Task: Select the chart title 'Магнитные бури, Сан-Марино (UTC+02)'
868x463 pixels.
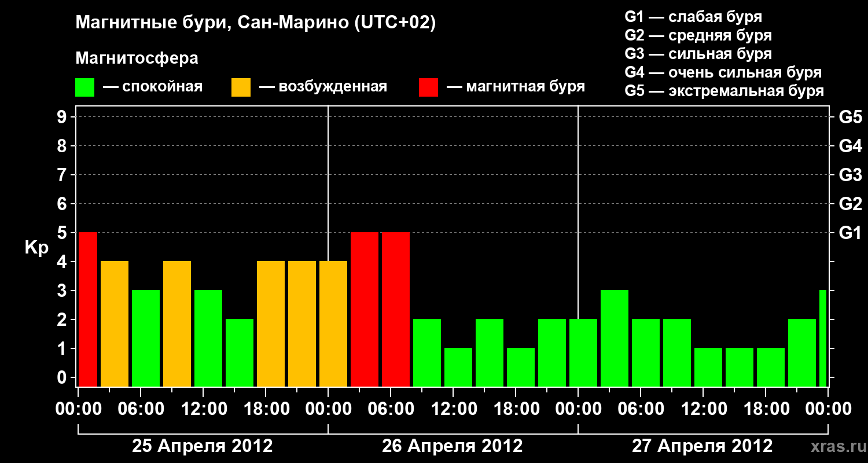Action: pyautogui.click(x=255, y=23)
